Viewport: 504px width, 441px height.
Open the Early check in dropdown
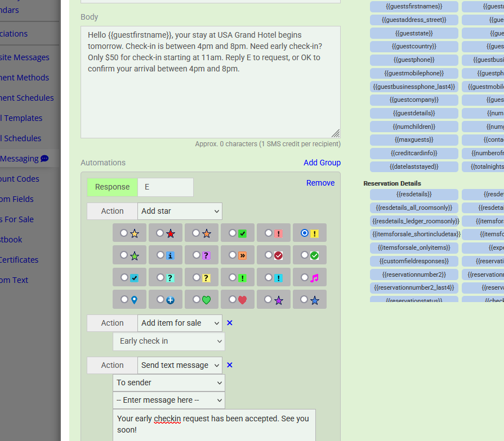pos(168,341)
